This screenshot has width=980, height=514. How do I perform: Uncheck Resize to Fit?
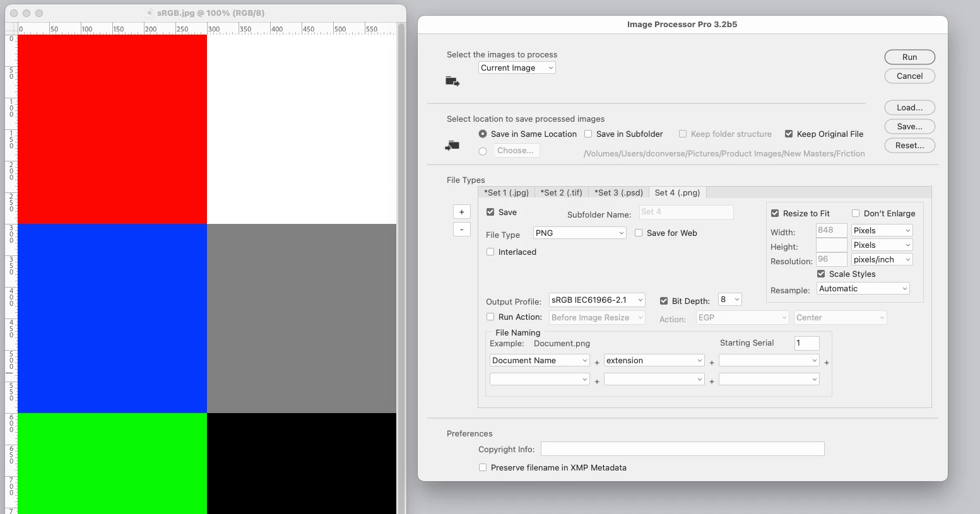click(775, 213)
